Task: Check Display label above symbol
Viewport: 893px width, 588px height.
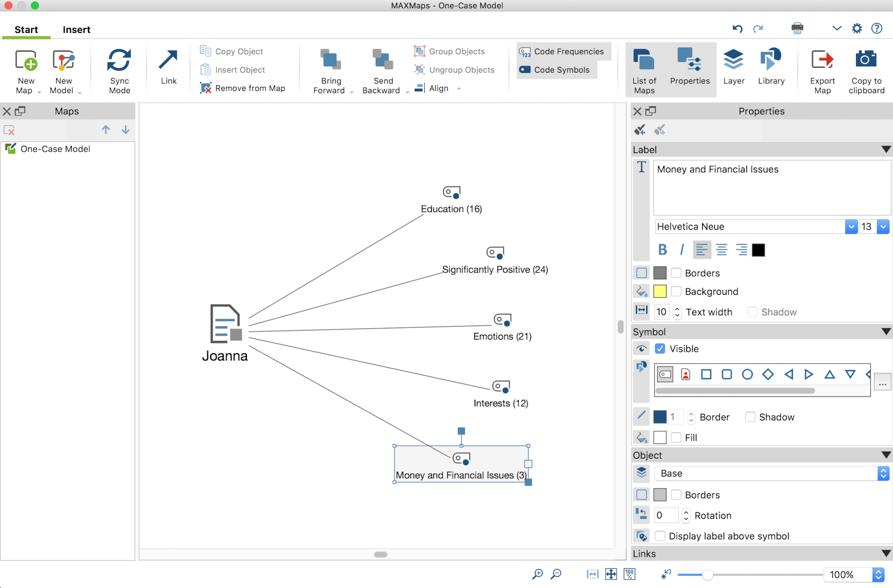Action: click(x=659, y=536)
